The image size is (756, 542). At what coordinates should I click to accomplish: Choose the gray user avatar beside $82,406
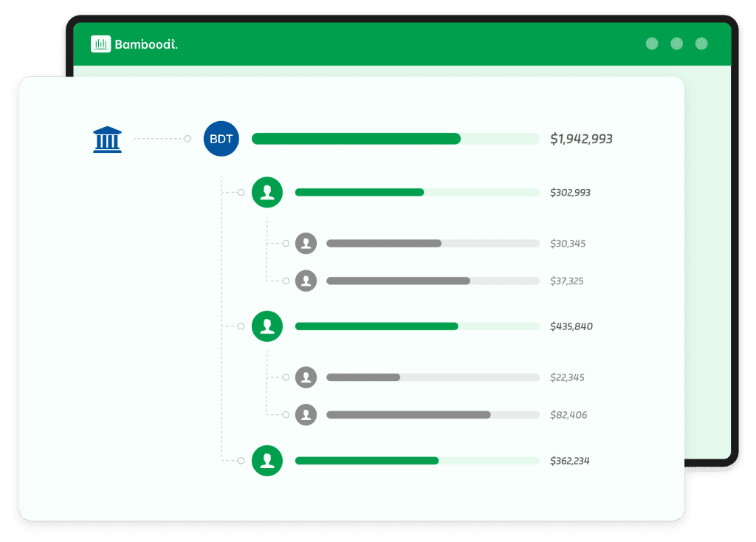tap(306, 415)
